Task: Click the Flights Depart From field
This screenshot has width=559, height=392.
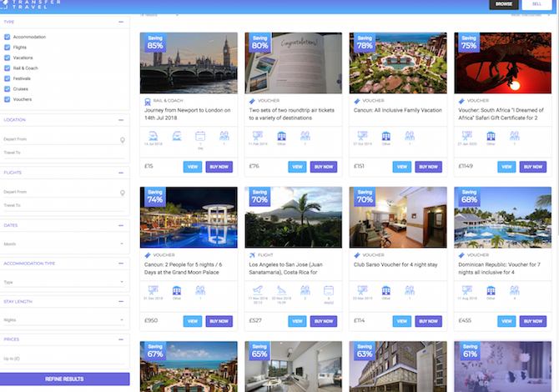Action: pos(63,192)
